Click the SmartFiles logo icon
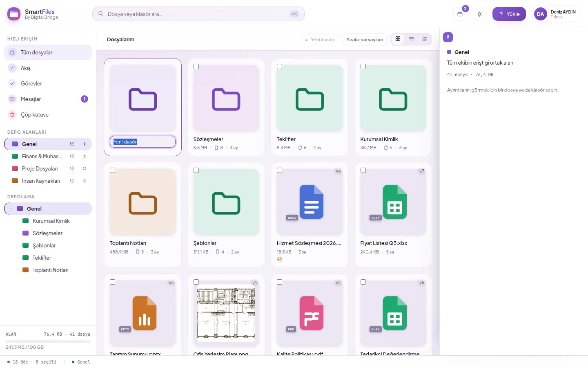 pyautogui.click(x=14, y=14)
